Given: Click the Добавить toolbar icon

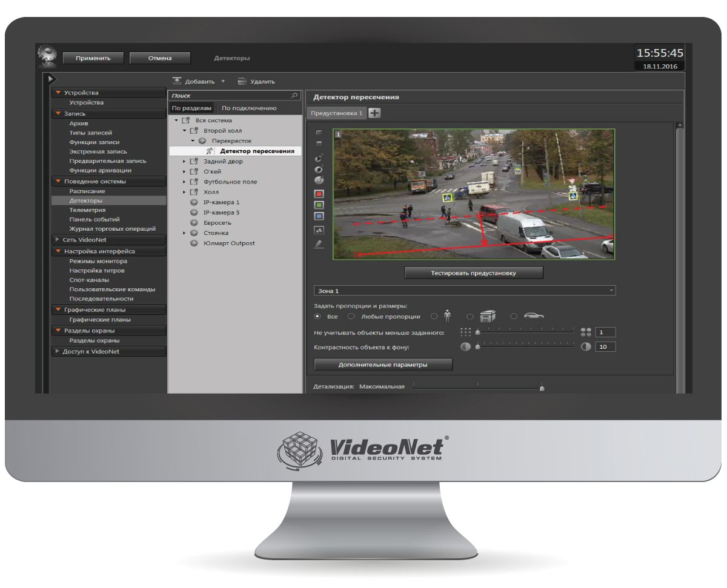Looking at the screenshot, I should pos(178,81).
